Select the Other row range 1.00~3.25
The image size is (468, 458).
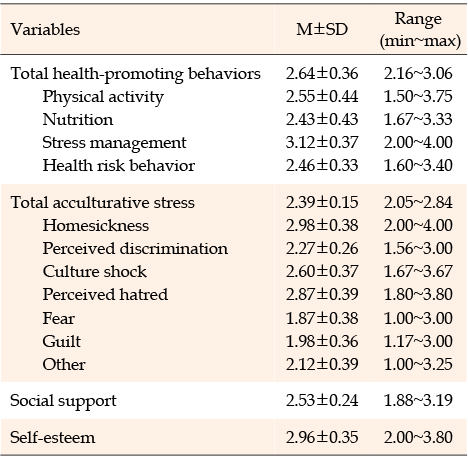418,364
